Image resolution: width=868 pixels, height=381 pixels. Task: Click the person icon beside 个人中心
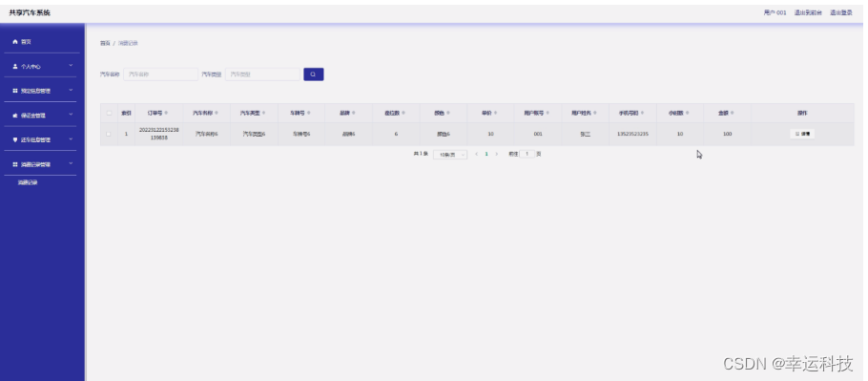[x=15, y=66]
